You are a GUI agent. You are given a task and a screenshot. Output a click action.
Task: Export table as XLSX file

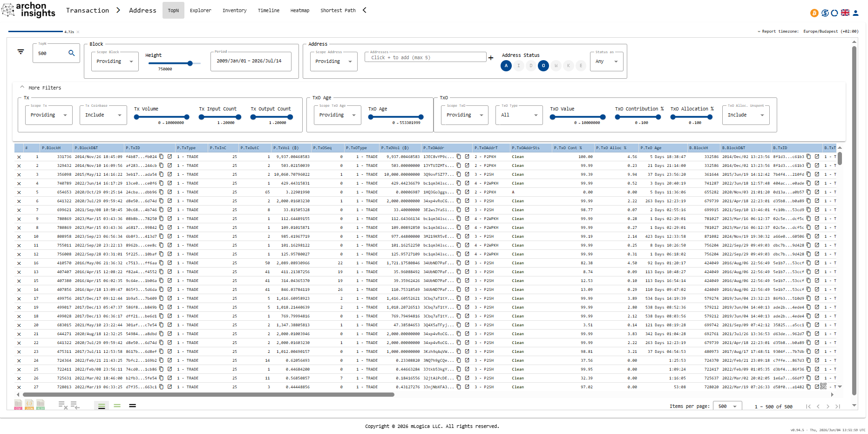(41, 405)
